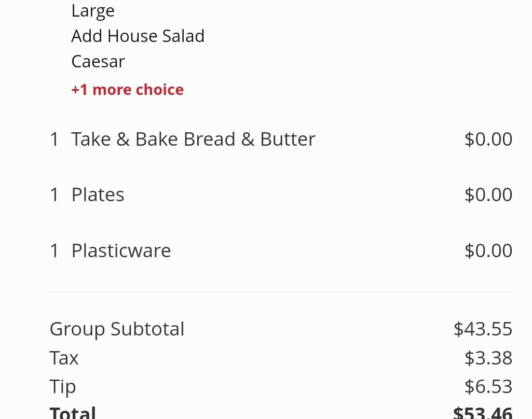Click the Plasticware price $0.00
532x419 pixels.
488,251
